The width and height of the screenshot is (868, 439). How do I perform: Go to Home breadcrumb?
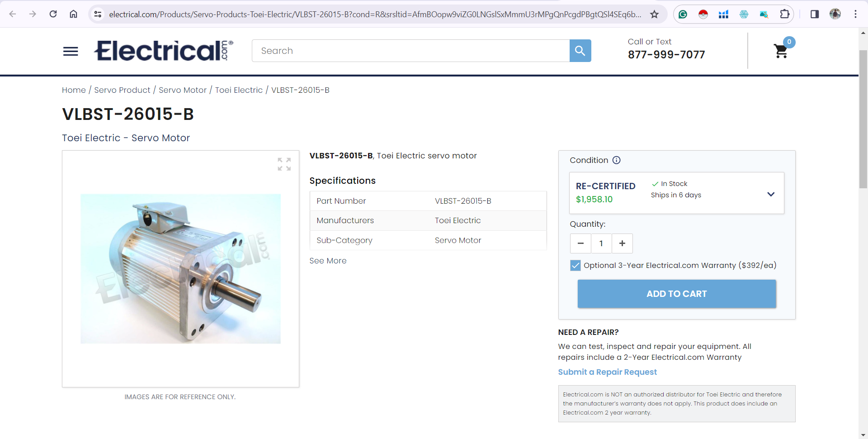coord(74,90)
